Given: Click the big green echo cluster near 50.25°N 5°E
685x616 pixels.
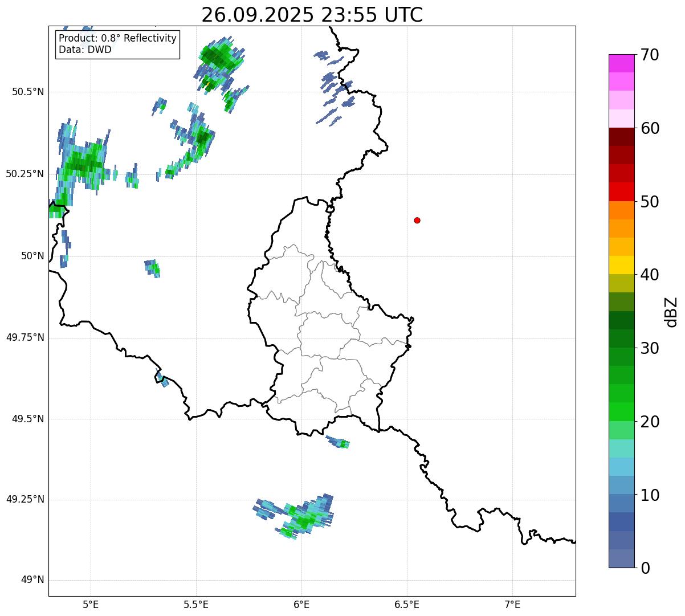Looking at the screenshot, I should 83,165.
